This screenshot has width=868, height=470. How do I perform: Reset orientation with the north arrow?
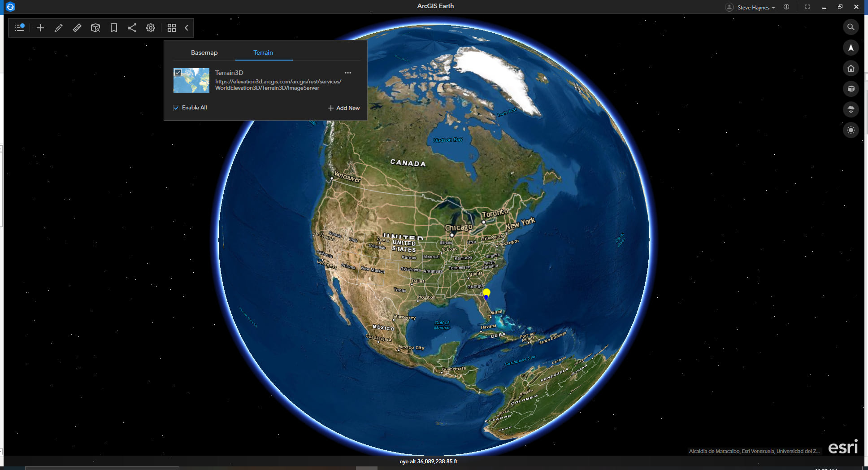click(x=851, y=48)
